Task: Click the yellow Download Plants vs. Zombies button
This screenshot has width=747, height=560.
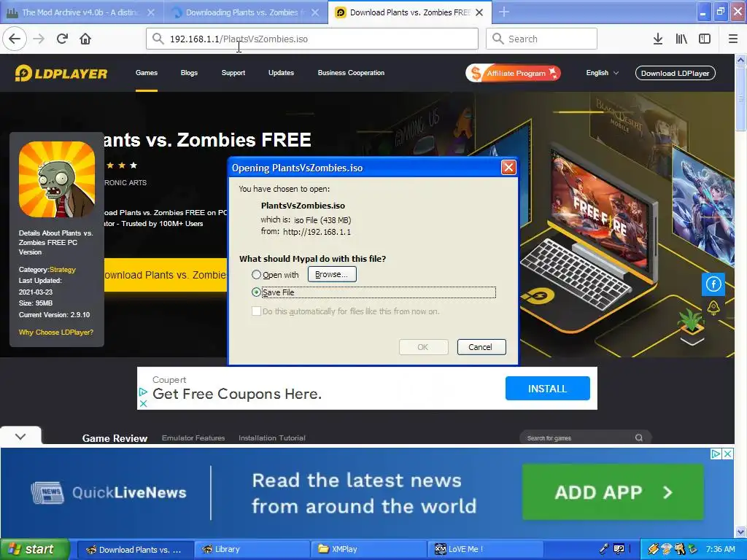Action: tap(166, 275)
